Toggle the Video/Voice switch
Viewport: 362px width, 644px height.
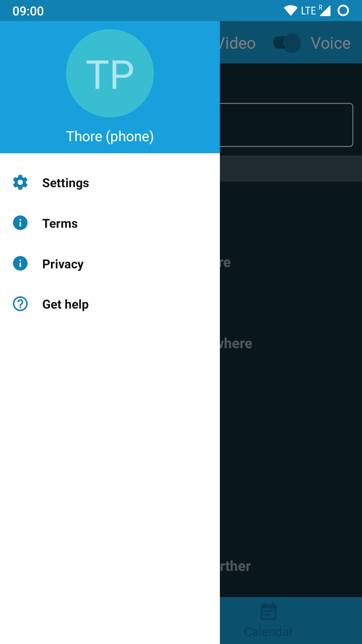[287, 43]
